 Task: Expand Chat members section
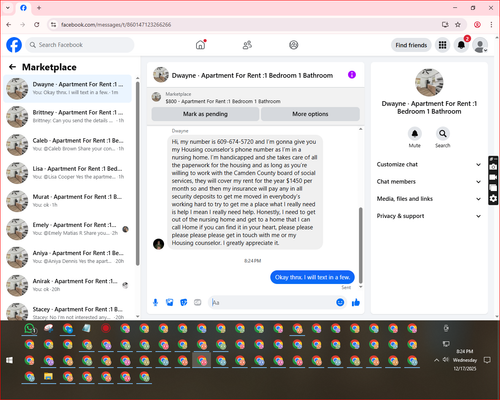point(429,182)
